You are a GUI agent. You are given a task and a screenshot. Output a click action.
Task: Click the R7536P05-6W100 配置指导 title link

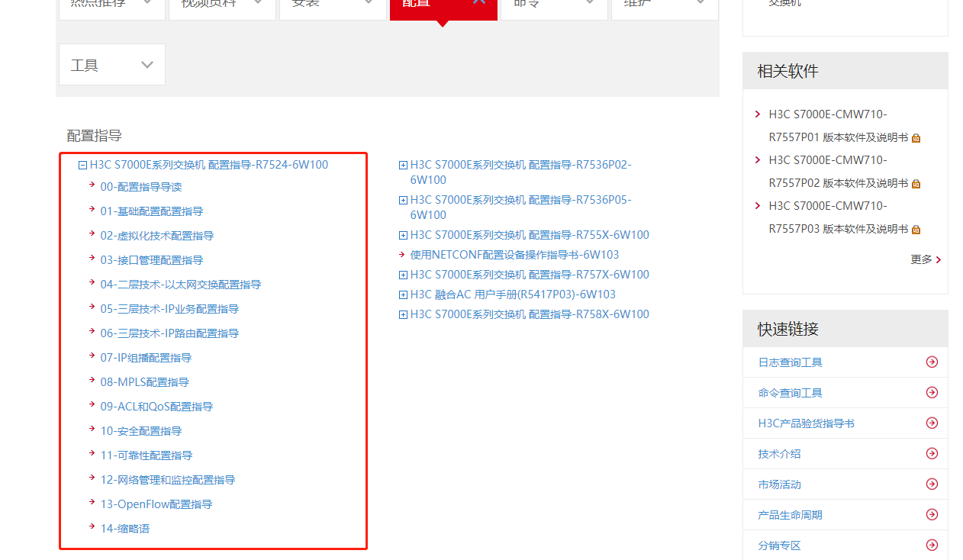click(521, 208)
